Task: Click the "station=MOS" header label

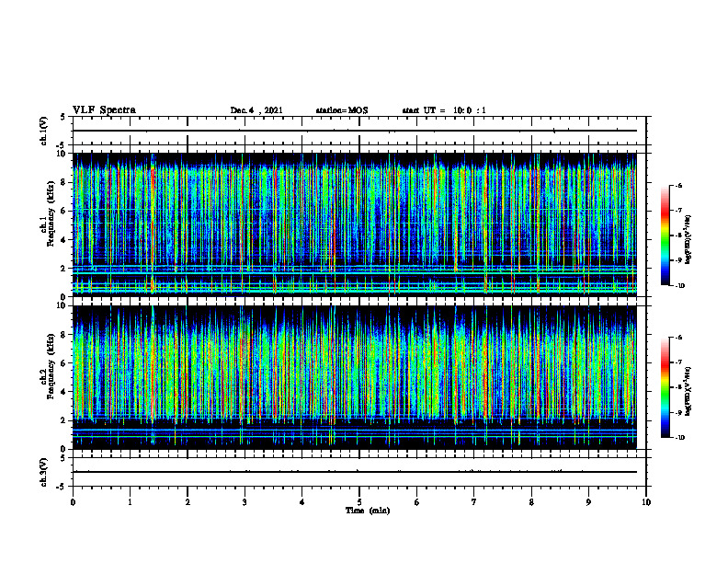Action: tap(342, 110)
